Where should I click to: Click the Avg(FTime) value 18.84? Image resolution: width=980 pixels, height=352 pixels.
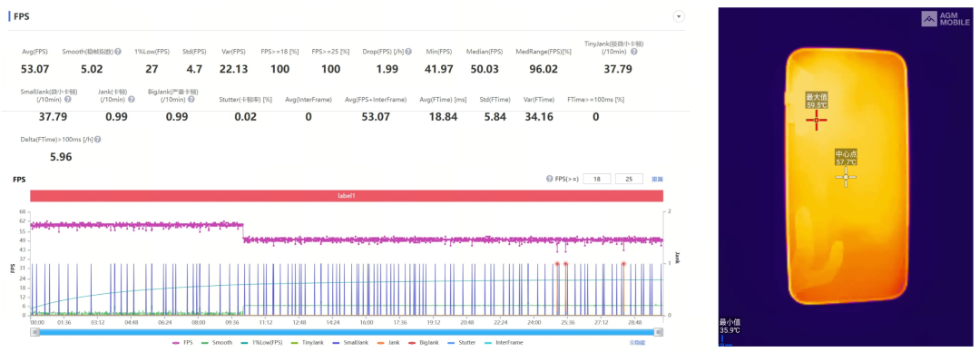444,116
